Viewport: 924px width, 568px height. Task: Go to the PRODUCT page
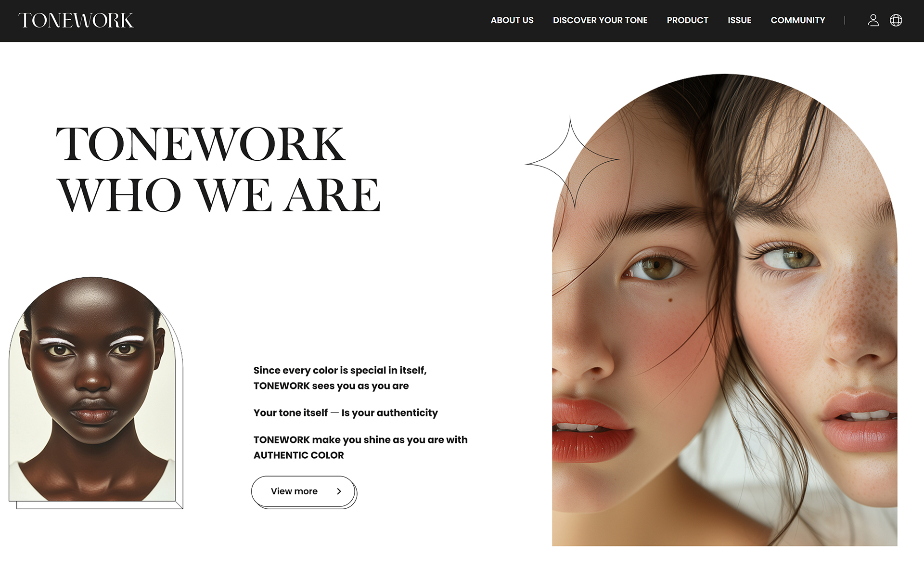click(x=687, y=20)
